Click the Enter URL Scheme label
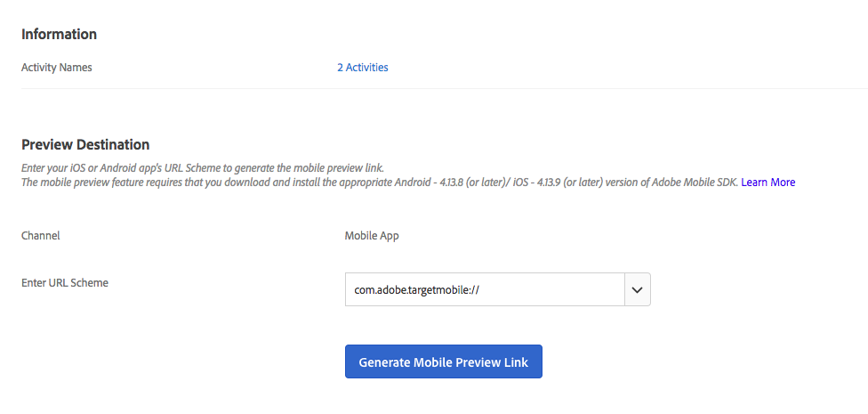 (x=65, y=282)
